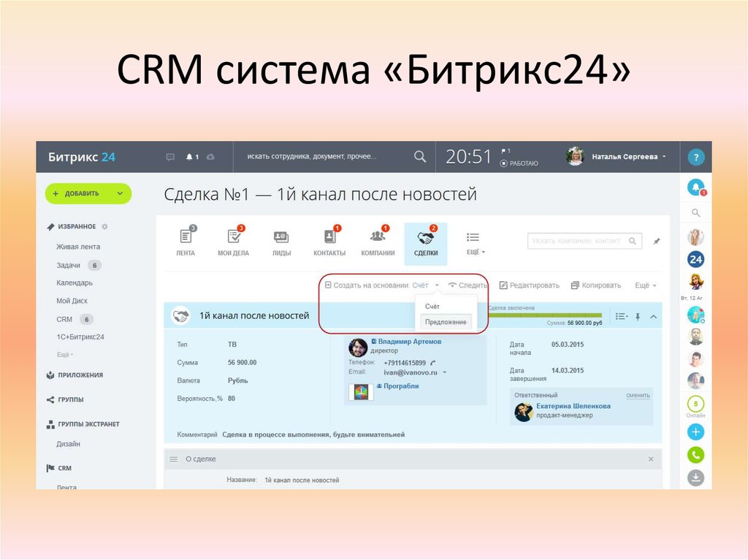The height and width of the screenshot is (560, 748).
Task: Click the О сделке section drag handle
Action: (174, 459)
